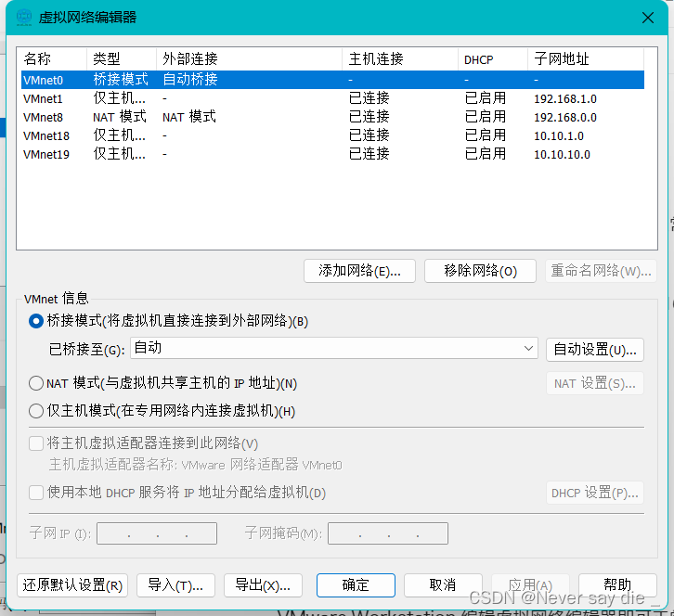Close the 虚拟网络编辑器 dialog
The width and height of the screenshot is (674, 616).
(647, 18)
